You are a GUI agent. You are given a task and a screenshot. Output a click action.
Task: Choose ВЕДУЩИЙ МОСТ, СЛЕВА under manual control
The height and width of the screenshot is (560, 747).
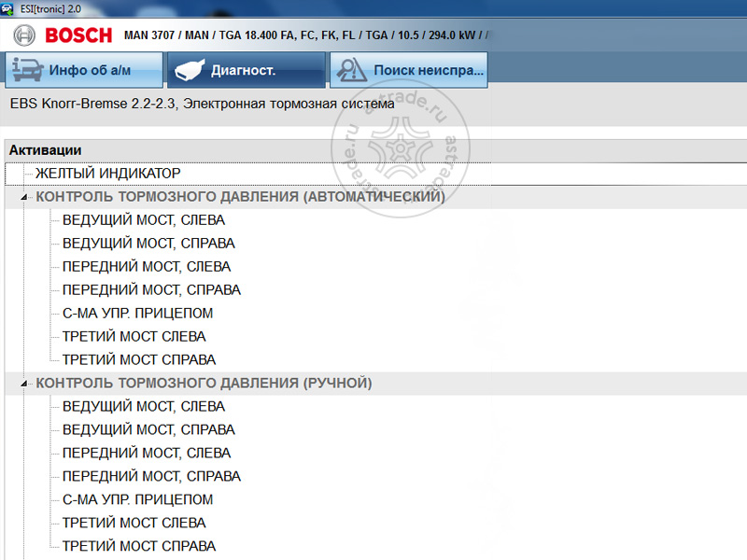(x=144, y=406)
